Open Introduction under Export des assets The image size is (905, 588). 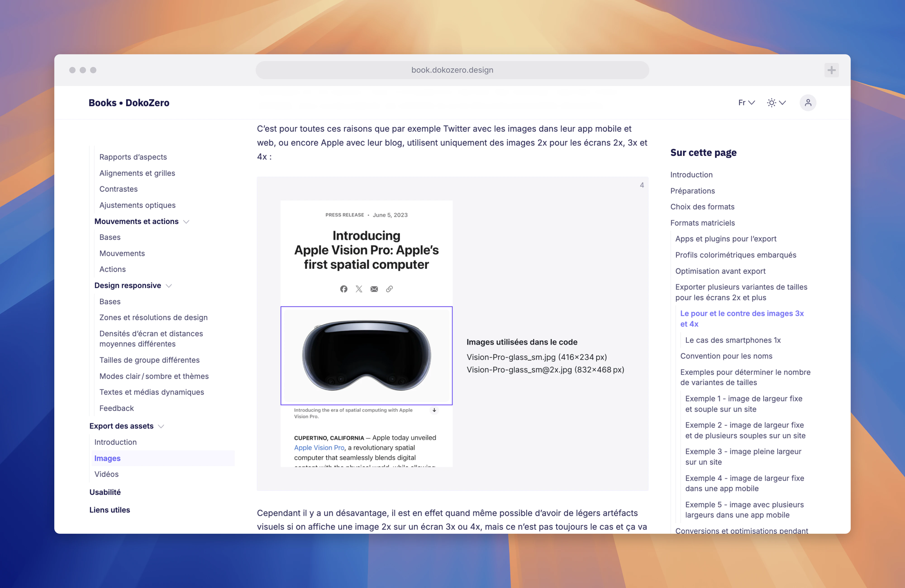point(116,442)
